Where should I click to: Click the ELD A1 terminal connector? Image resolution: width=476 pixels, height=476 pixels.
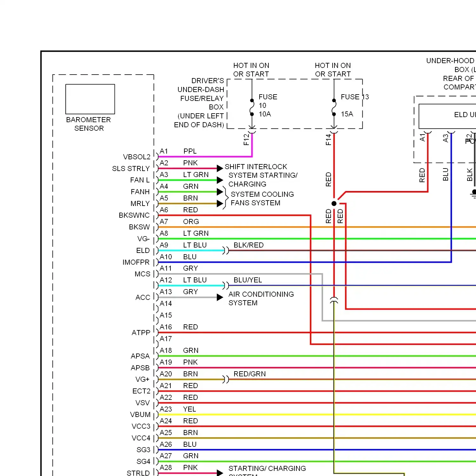coord(428,132)
